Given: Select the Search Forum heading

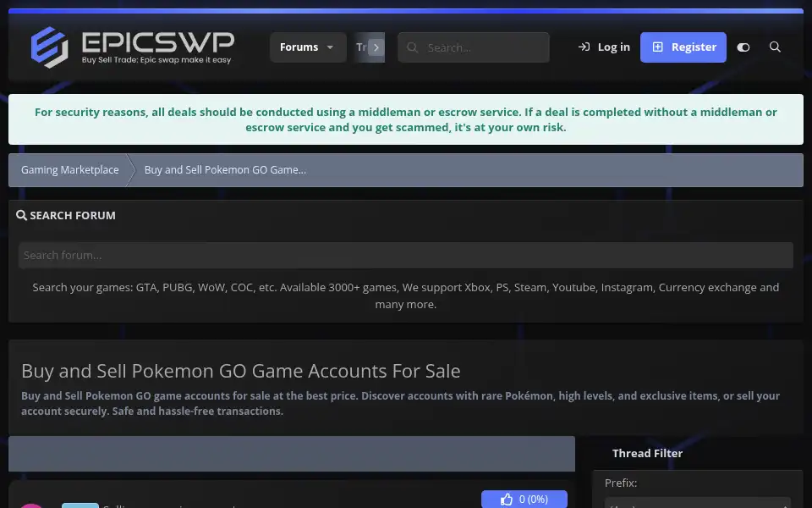Looking at the screenshot, I should pos(66,215).
